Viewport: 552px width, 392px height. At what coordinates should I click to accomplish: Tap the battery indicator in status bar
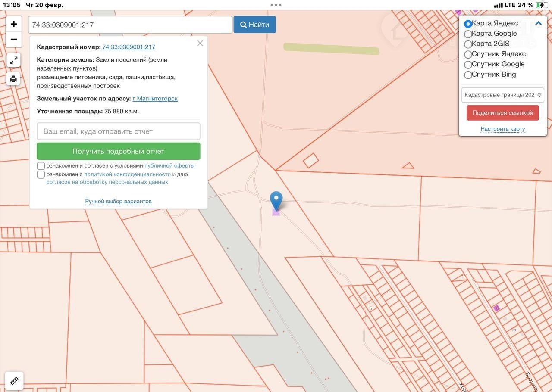click(541, 5)
